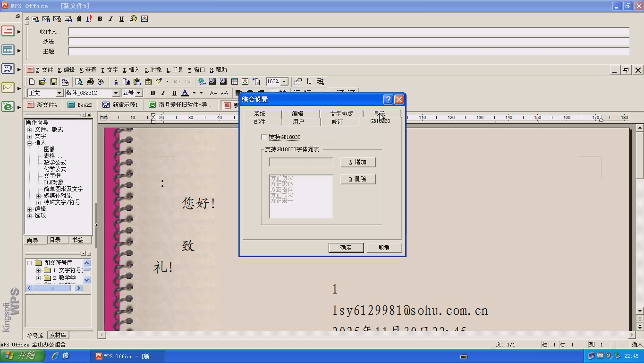Screen dimensions: 644x363
Task: Click the Copy icon in standard toolbar
Action: 126,82
